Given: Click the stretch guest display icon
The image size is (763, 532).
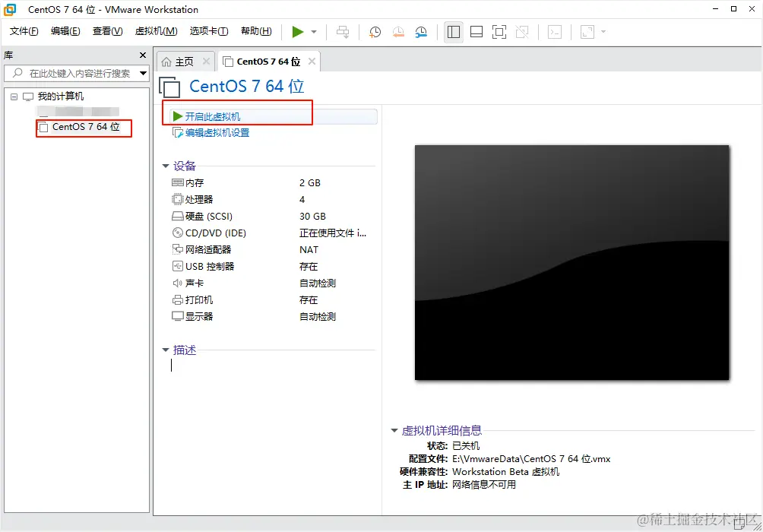Looking at the screenshot, I should click(x=587, y=32).
